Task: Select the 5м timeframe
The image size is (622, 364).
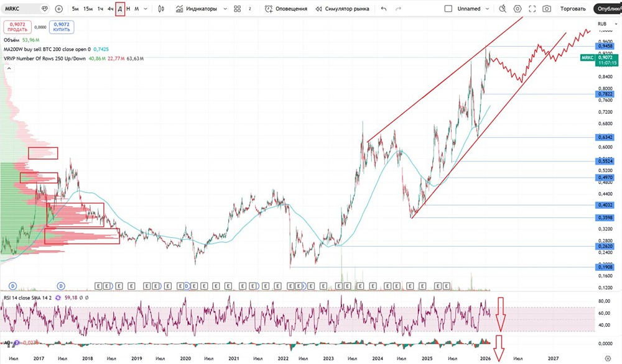Action: (x=75, y=9)
